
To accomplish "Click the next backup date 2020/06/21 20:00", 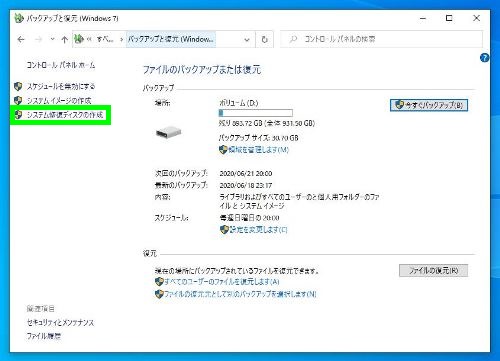I will (246, 173).
